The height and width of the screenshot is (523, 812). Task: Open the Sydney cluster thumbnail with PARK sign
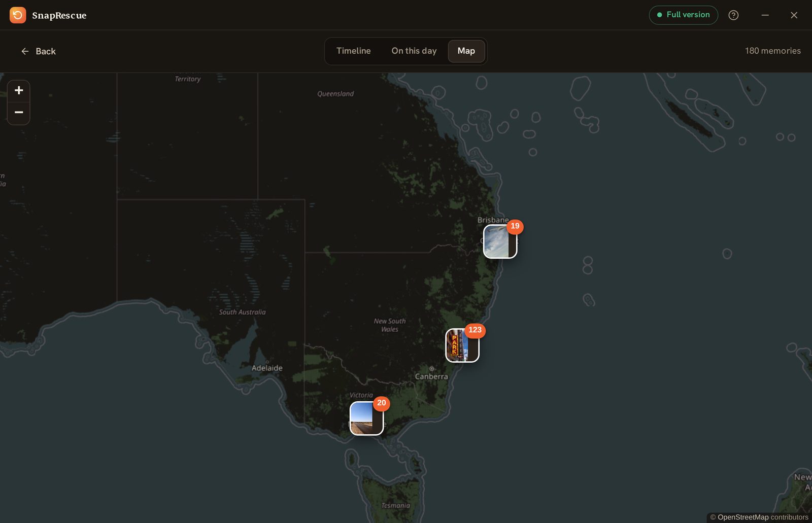coord(462,345)
